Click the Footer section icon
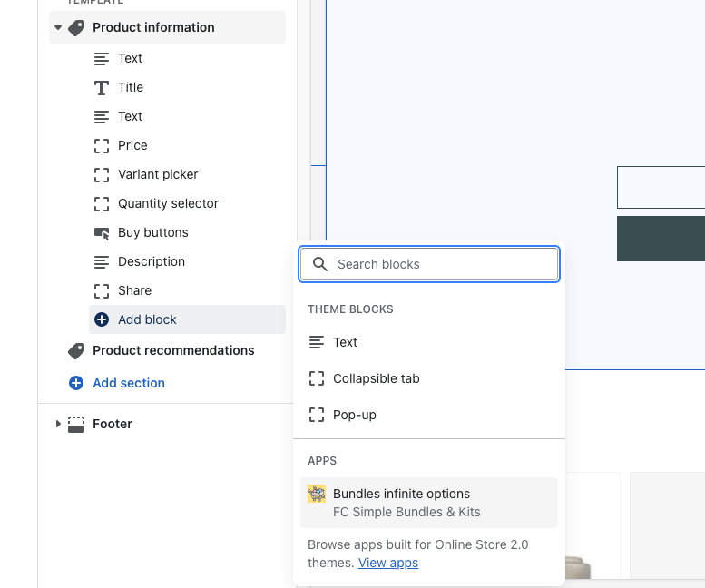This screenshot has height=588, width=705. [76, 425]
